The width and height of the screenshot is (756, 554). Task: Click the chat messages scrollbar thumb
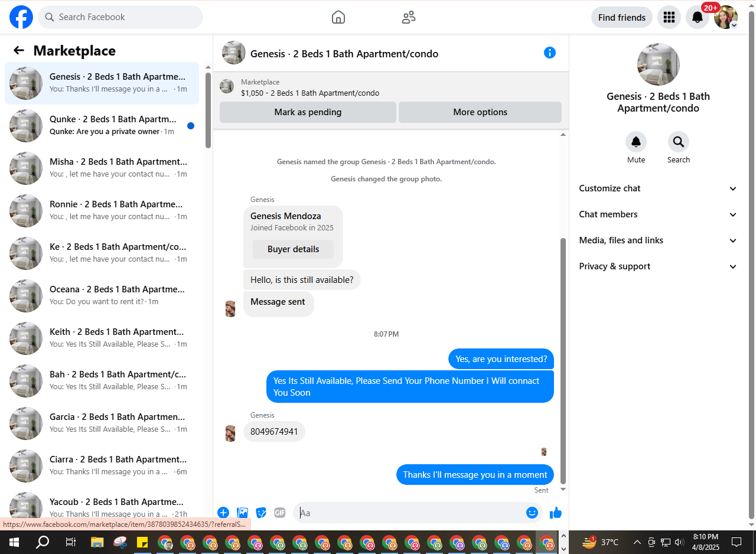point(563,360)
